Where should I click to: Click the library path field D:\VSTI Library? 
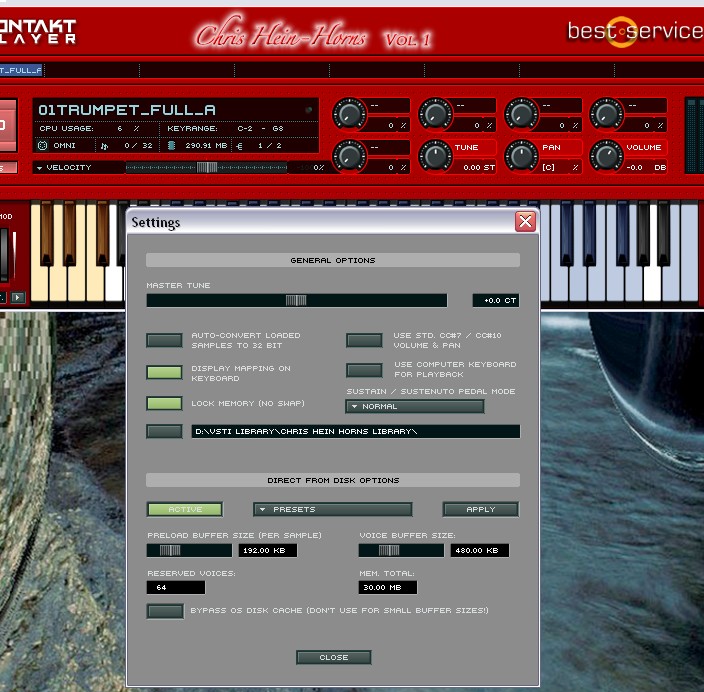coord(356,431)
